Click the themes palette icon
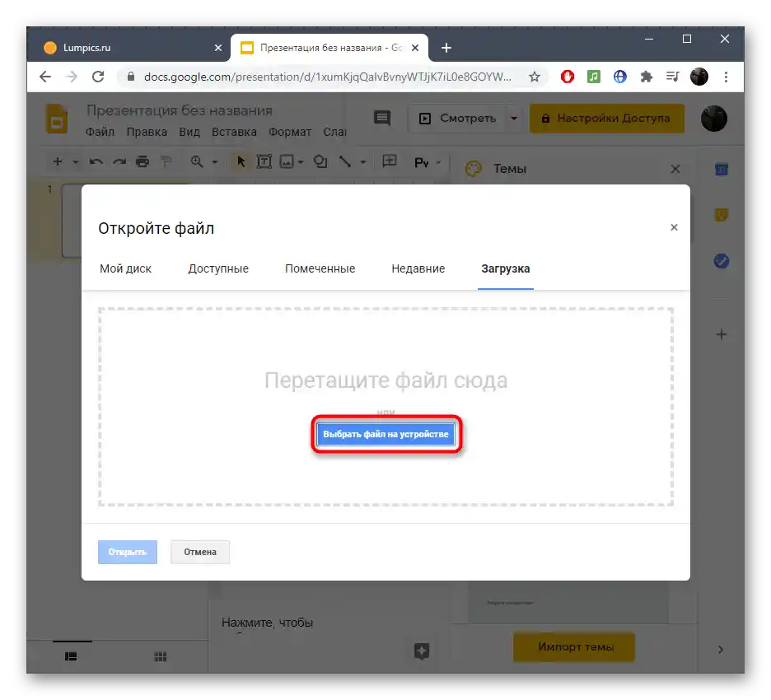 coord(473,169)
